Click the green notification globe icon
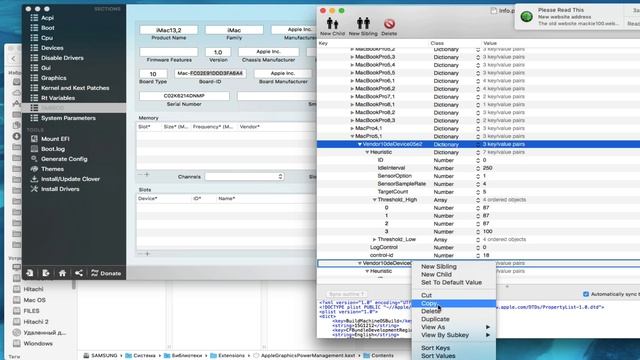 pos(527,17)
